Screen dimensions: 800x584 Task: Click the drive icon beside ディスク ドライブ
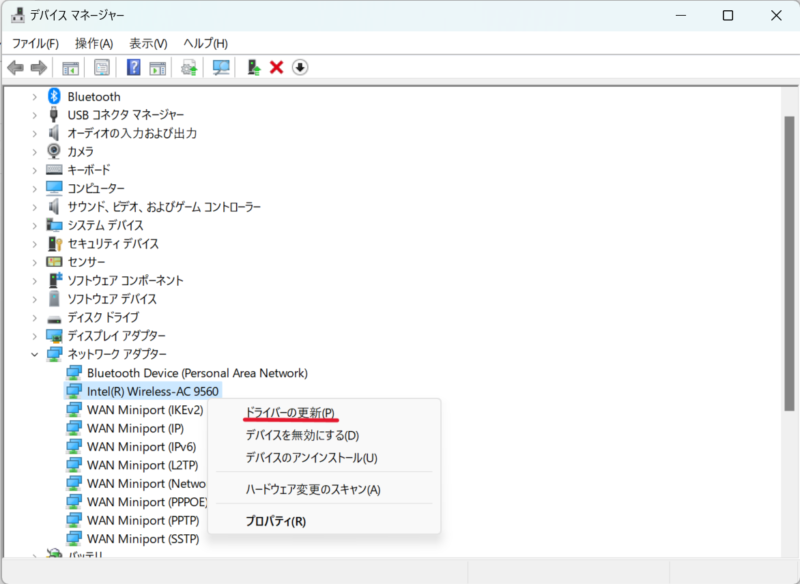tap(54, 319)
